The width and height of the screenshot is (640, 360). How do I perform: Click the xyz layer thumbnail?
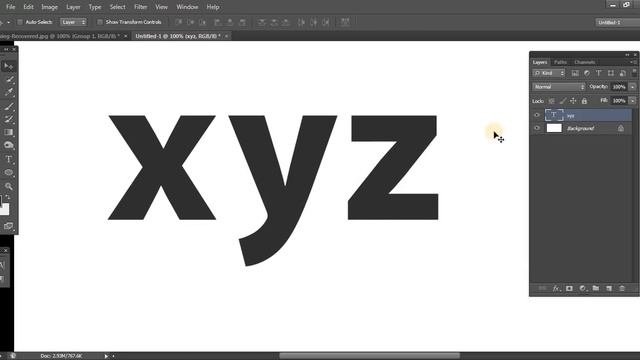coord(554,115)
